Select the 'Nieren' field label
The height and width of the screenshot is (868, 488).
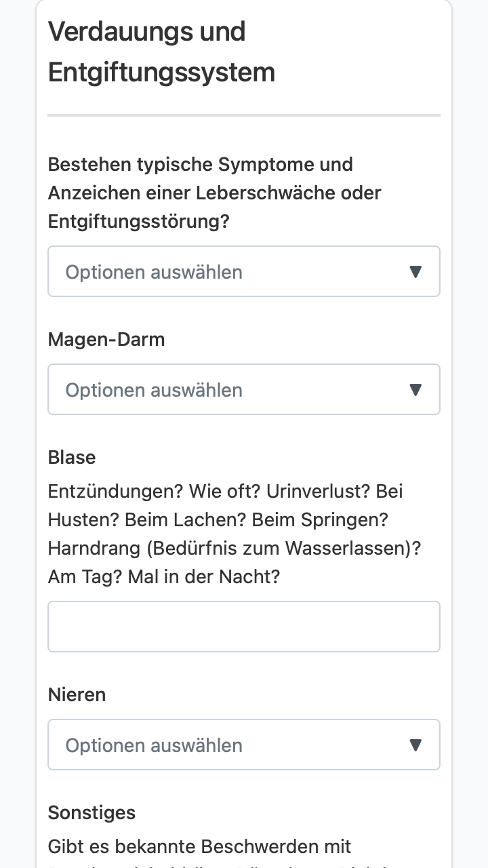point(77,694)
